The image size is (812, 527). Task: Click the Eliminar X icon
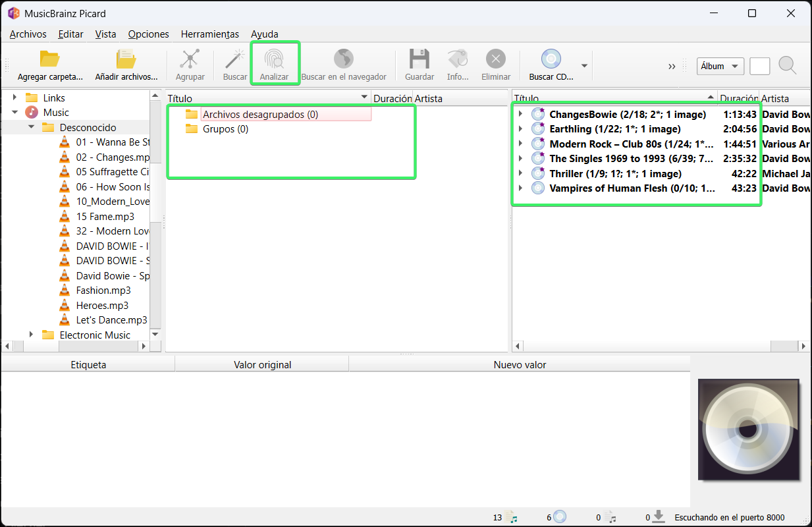pos(496,59)
